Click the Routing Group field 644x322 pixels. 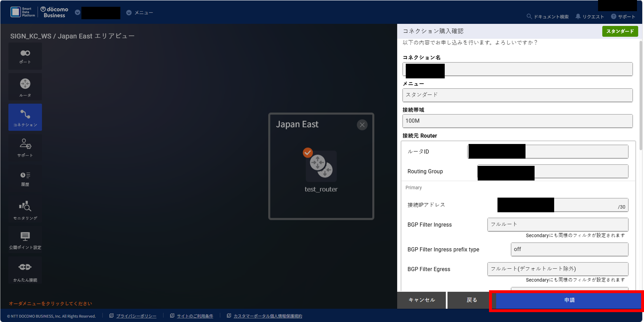553,171
